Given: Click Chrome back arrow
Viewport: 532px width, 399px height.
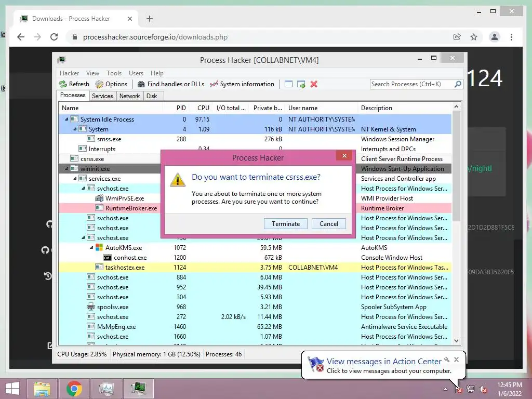Looking at the screenshot, I should pyautogui.click(x=21, y=37).
